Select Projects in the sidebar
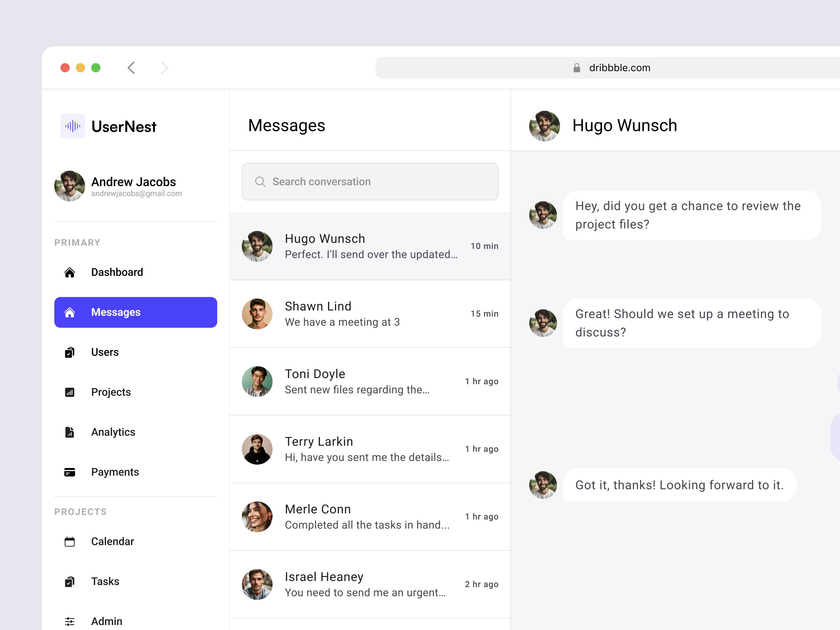840x630 pixels. tap(111, 392)
